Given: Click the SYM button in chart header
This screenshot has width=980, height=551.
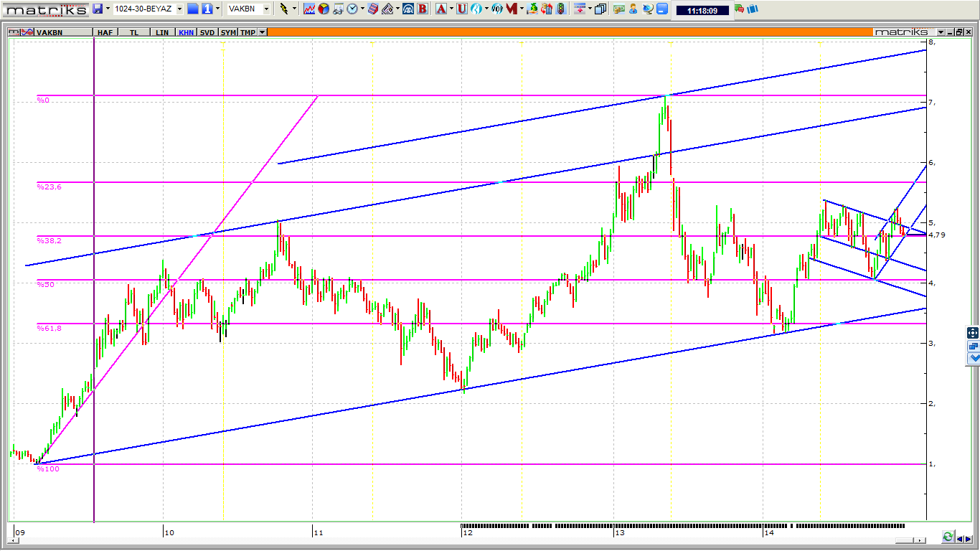Looking at the screenshot, I should pos(228,32).
